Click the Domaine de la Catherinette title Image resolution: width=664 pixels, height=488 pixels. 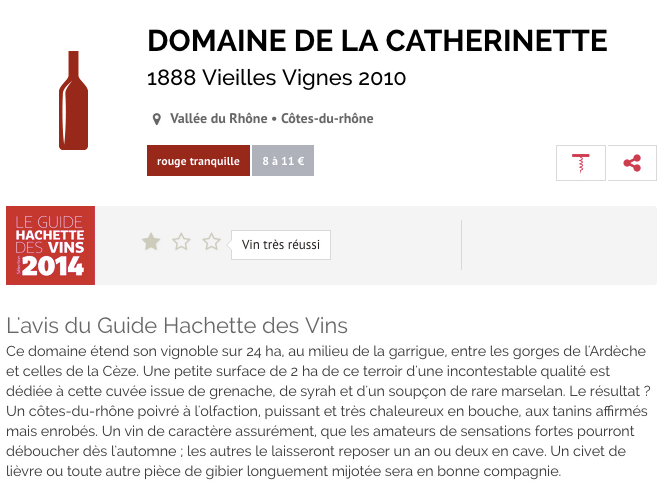point(377,41)
